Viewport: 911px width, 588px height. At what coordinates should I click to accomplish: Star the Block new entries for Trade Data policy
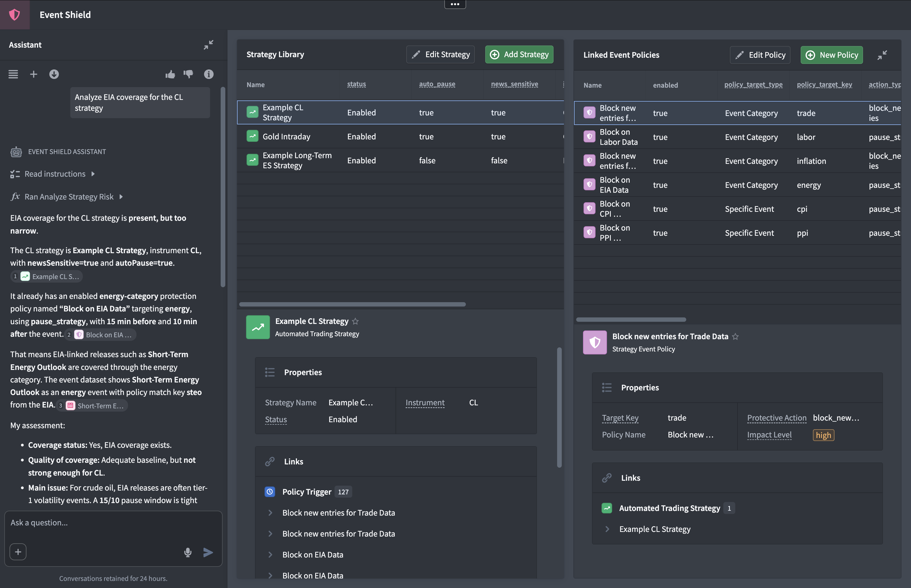(x=735, y=337)
